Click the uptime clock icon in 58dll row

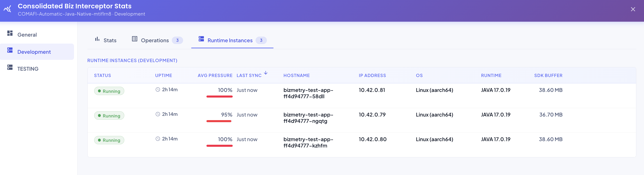tap(158, 89)
